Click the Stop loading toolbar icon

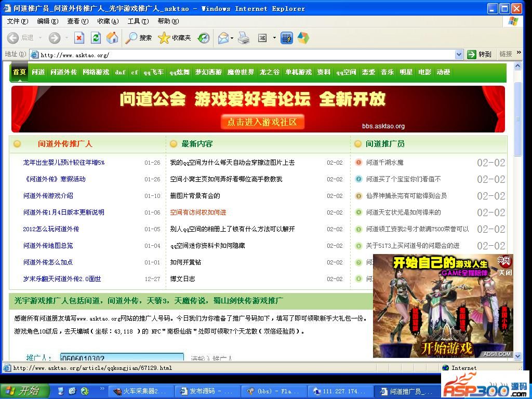79,38
